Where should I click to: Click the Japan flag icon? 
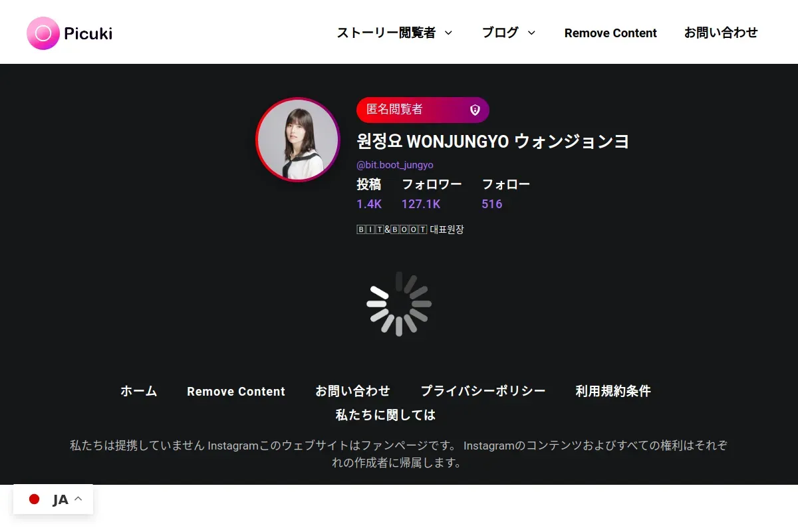coord(35,499)
